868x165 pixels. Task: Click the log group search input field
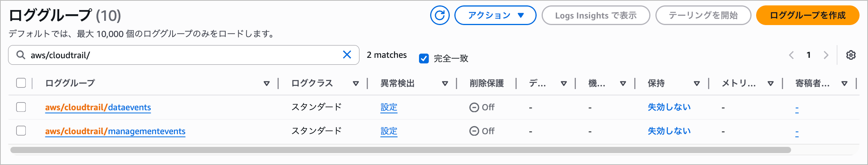click(x=181, y=55)
